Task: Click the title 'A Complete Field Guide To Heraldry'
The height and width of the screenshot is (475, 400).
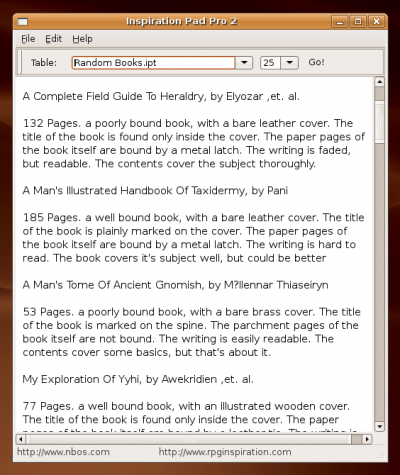Action: click(113, 96)
